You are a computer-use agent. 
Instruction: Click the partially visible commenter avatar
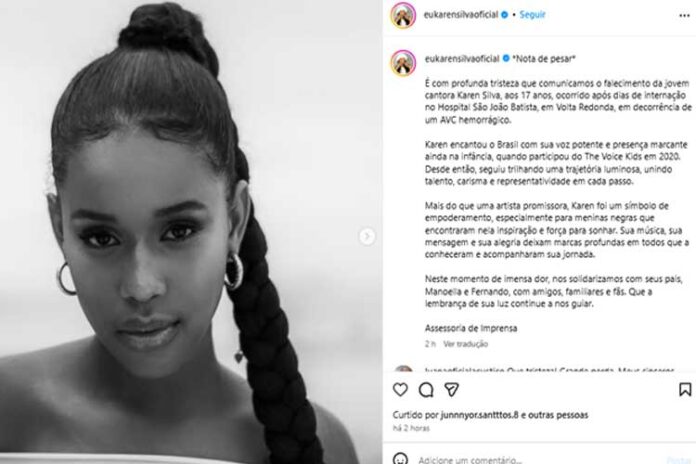(403, 369)
